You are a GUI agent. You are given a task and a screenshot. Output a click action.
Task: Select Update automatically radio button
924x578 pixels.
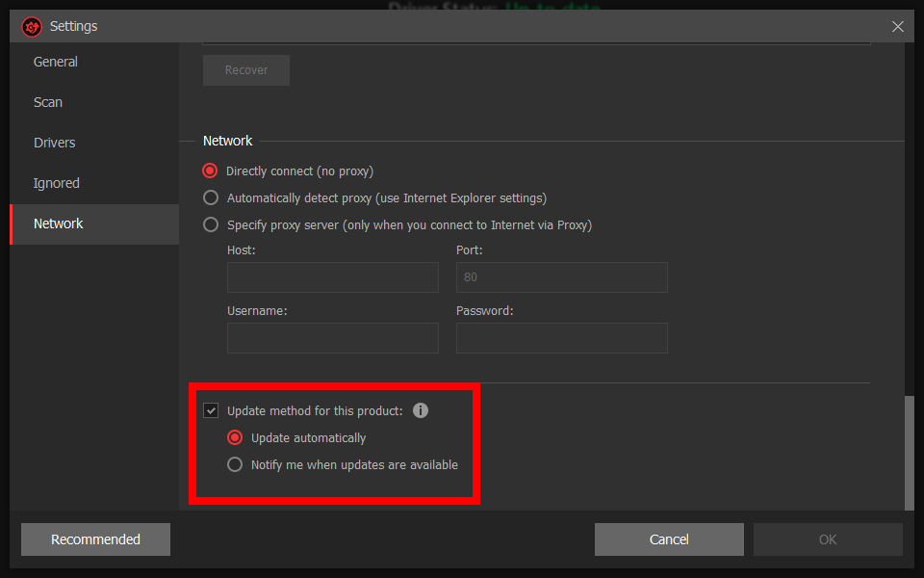(235, 437)
